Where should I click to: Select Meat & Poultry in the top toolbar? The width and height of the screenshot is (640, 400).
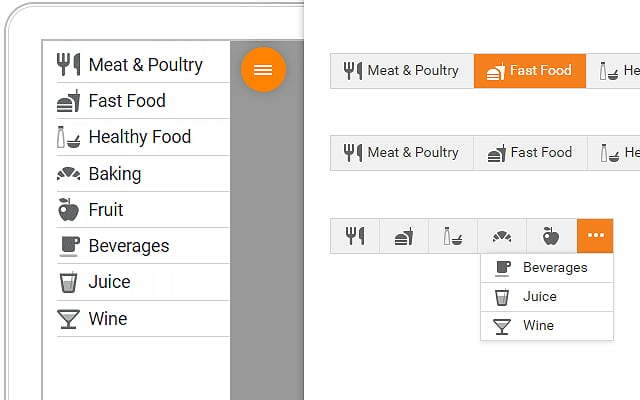[401, 71]
